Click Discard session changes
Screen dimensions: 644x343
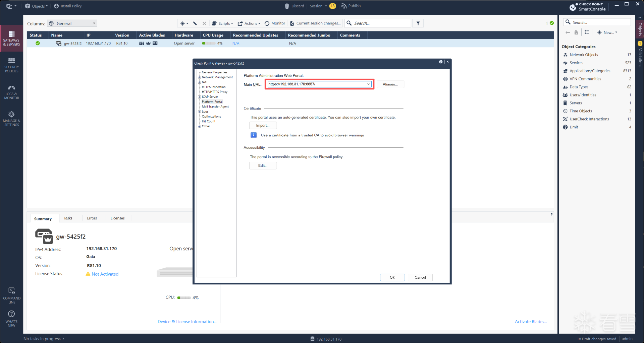(294, 6)
